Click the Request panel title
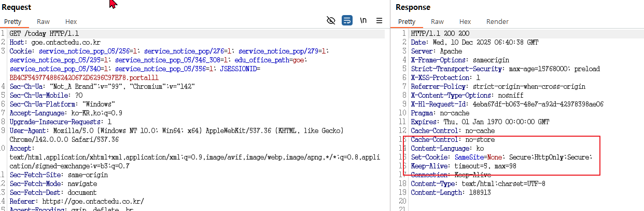The width and height of the screenshot is (644, 211). [x=16, y=7]
